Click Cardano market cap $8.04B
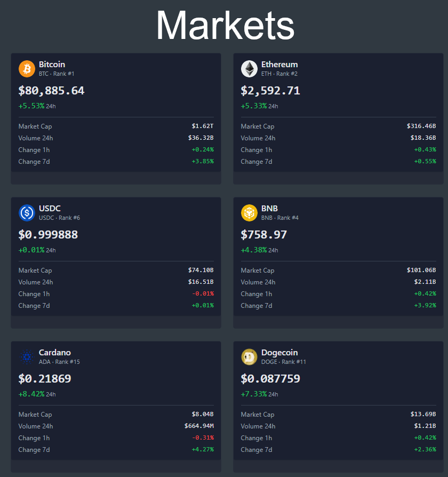 [203, 414]
